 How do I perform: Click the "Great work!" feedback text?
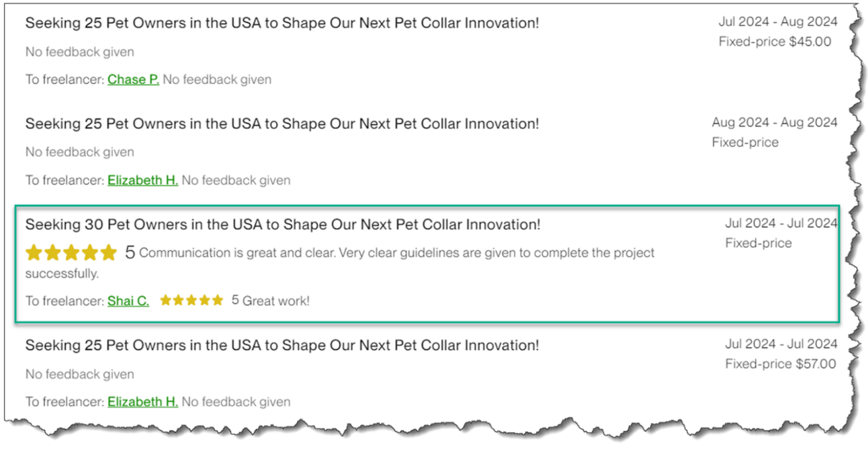pos(275,301)
